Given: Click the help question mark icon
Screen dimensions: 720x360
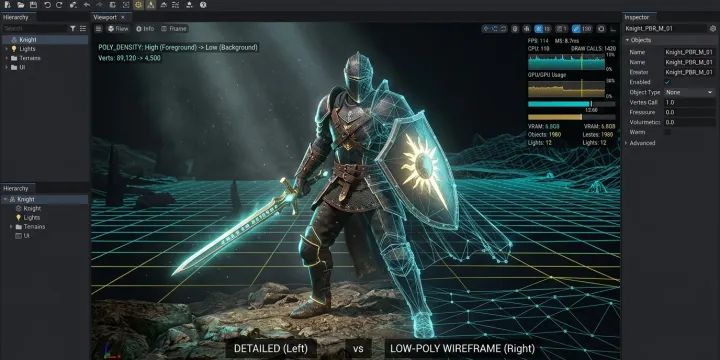Looking at the screenshot, I should coord(203,5).
